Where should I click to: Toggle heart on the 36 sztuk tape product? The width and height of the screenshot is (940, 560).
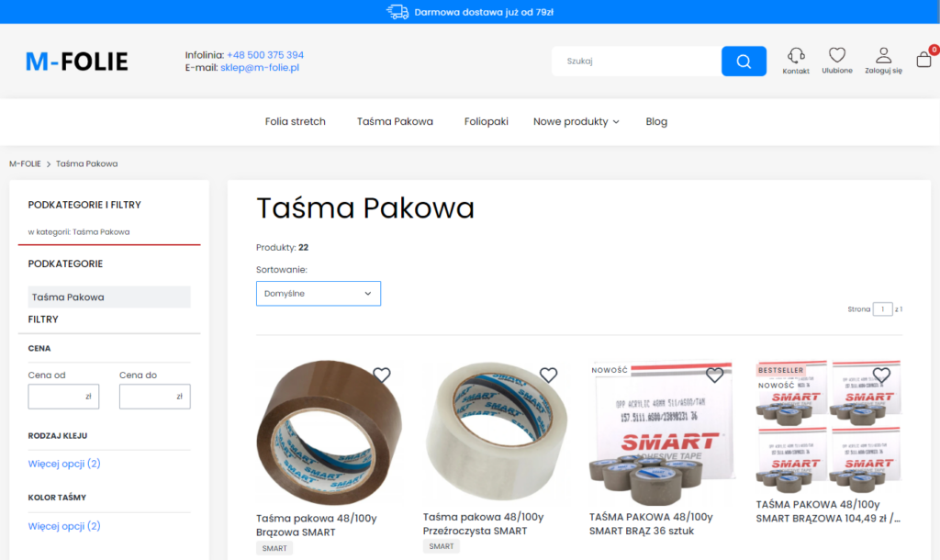(714, 375)
